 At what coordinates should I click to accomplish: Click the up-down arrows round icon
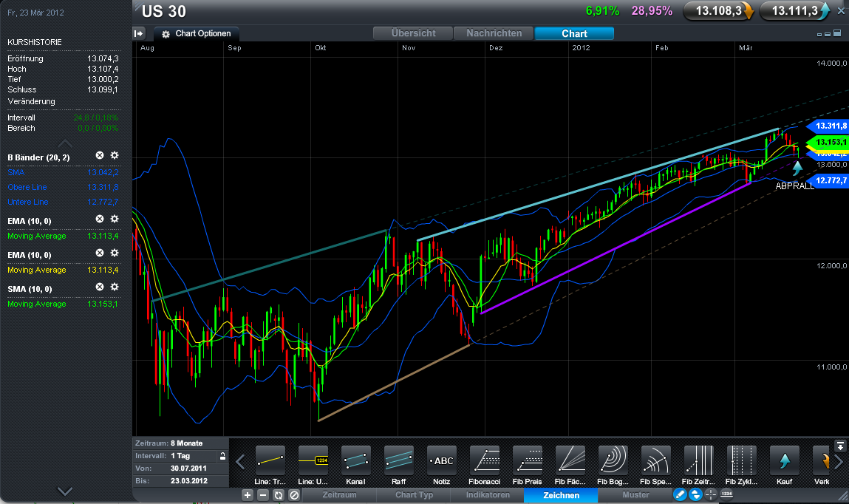tap(695, 494)
